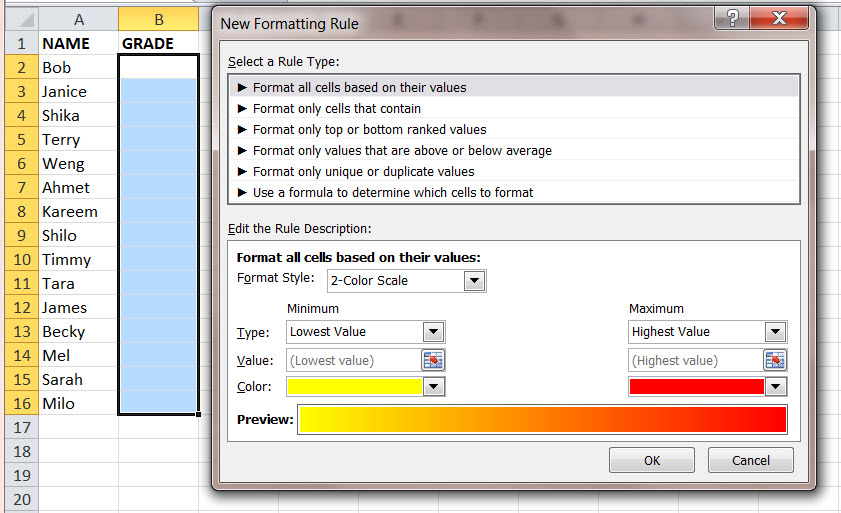Open the Minimum Color dropdown arrow
This screenshot has height=513, width=841.
click(434, 386)
